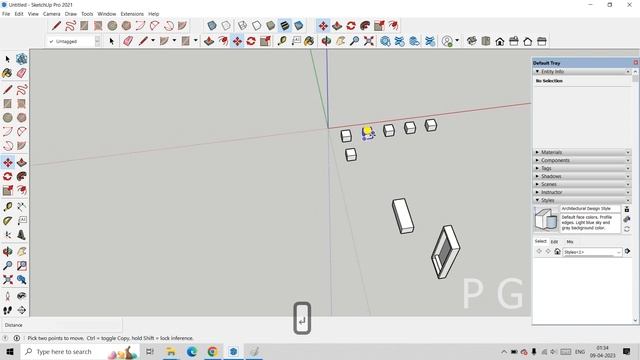
Task: Switch to the Iso standard view
Action: [x=472, y=41]
